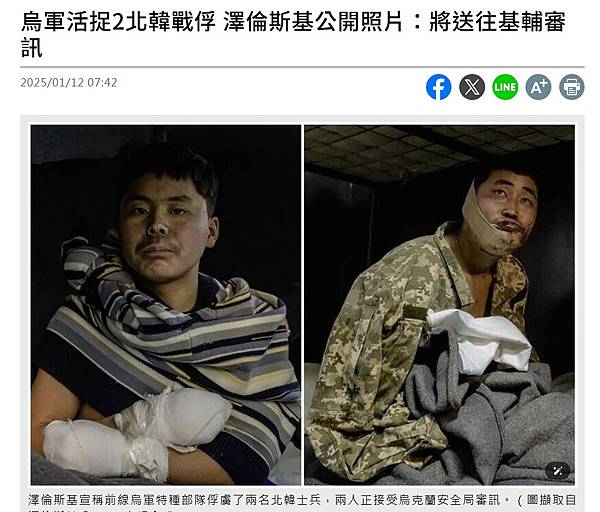Click the "訊" character on headline's second line
The height and width of the screenshot is (512, 600).
(x=32, y=48)
